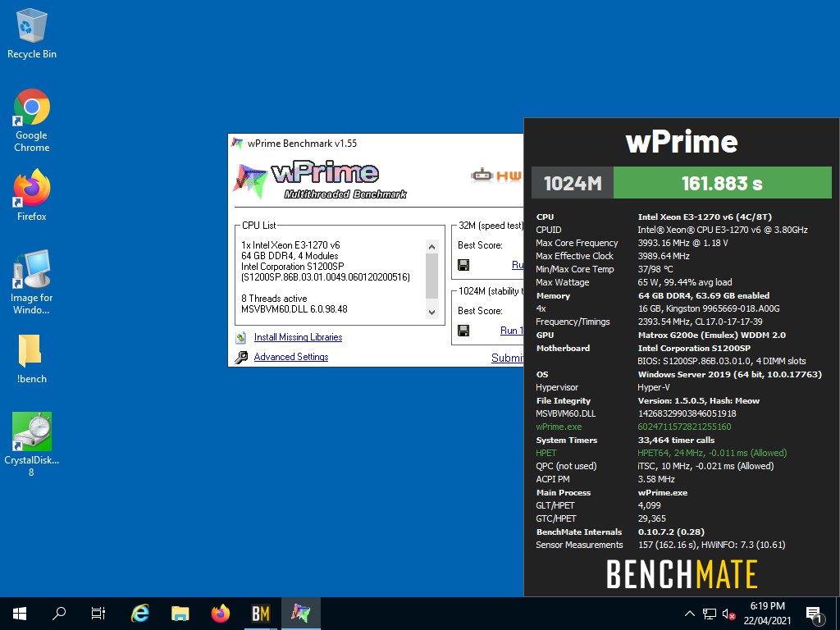Open the muted volume tray icon
Viewport: 840px width, 630px height.
[x=728, y=614]
